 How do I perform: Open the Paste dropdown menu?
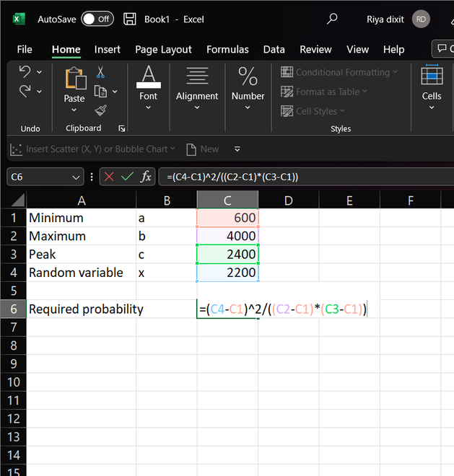[74, 110]
